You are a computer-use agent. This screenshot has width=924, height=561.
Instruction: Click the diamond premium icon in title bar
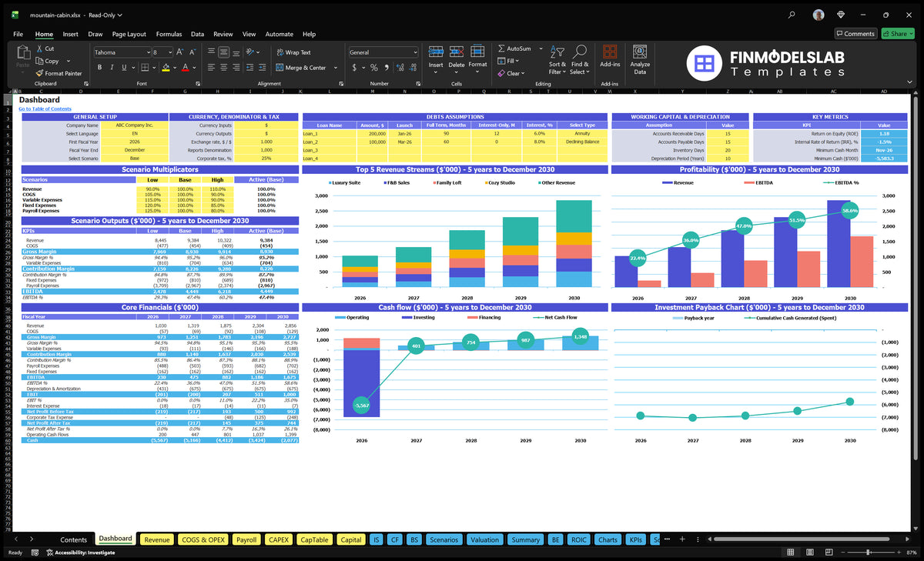pos(841,15)
